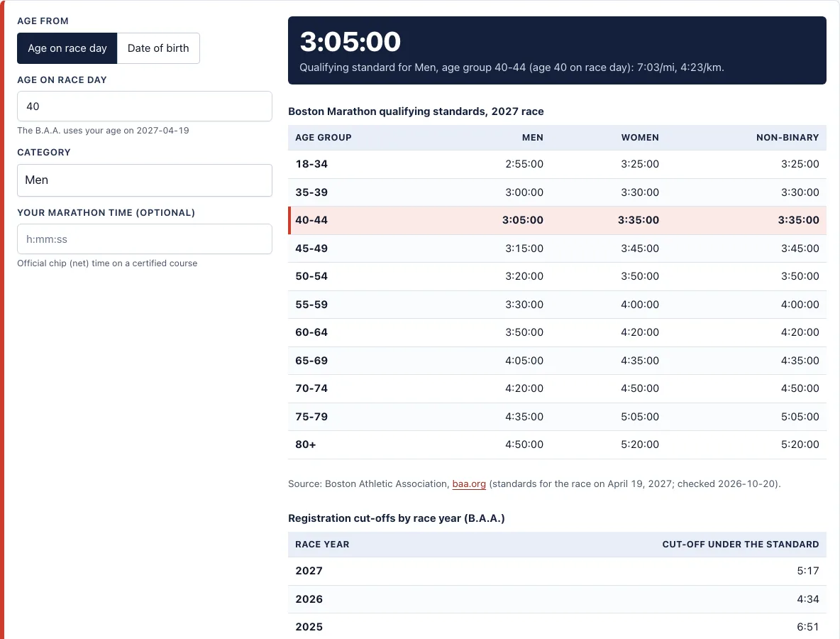Image resolution: width=840 pixels, height=639 pixels.
Task: Click the age on race day field
Action: pos(145,106)
